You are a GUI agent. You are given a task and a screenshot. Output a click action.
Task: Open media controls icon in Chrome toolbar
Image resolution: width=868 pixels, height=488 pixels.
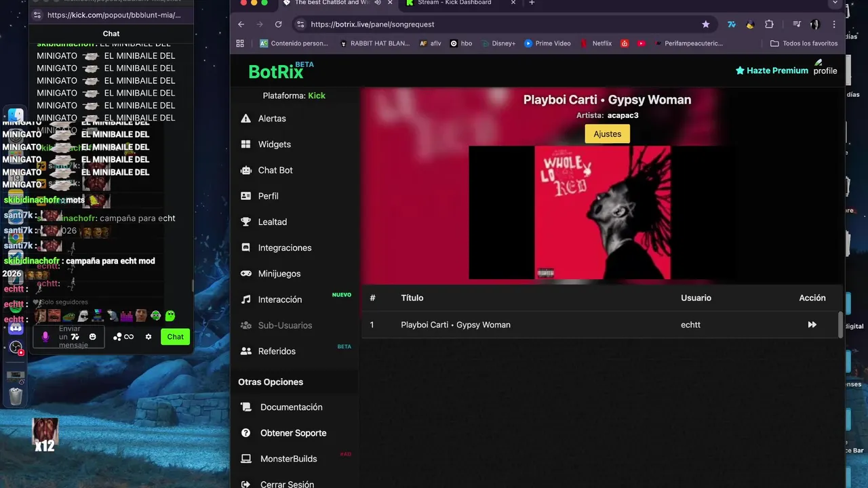click(797, 24)
